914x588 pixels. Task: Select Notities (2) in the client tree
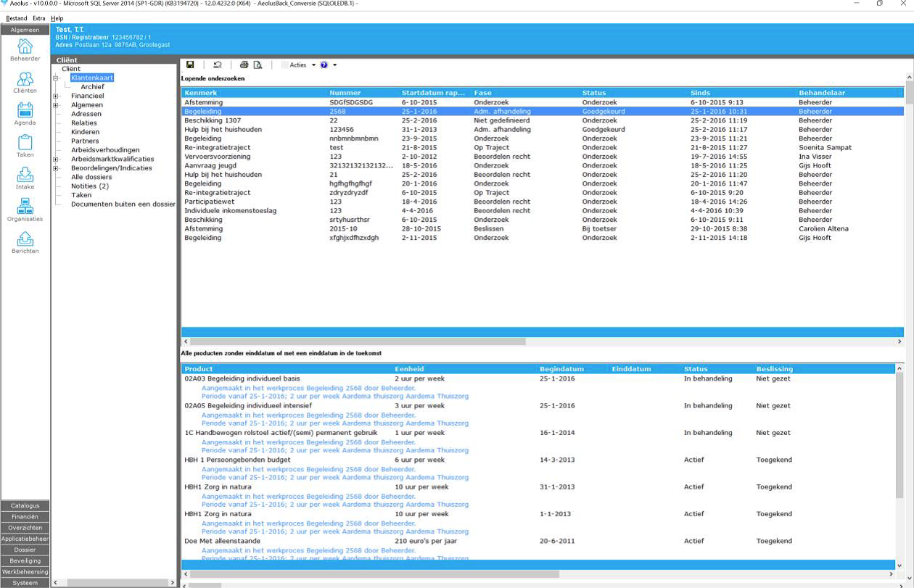tap(90, 186)
